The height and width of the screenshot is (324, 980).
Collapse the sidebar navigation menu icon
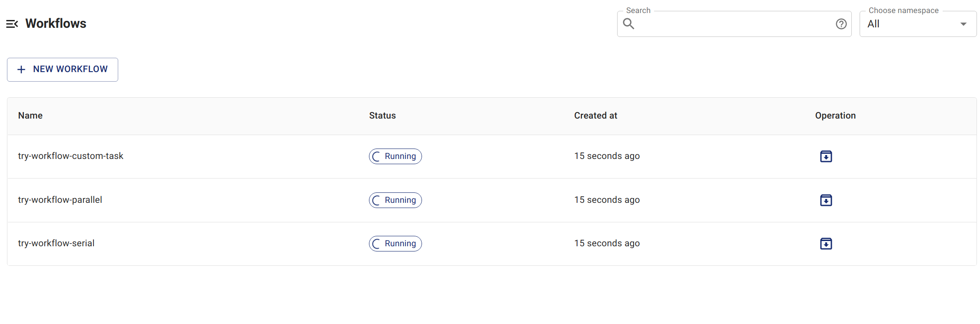pos(12,24)
